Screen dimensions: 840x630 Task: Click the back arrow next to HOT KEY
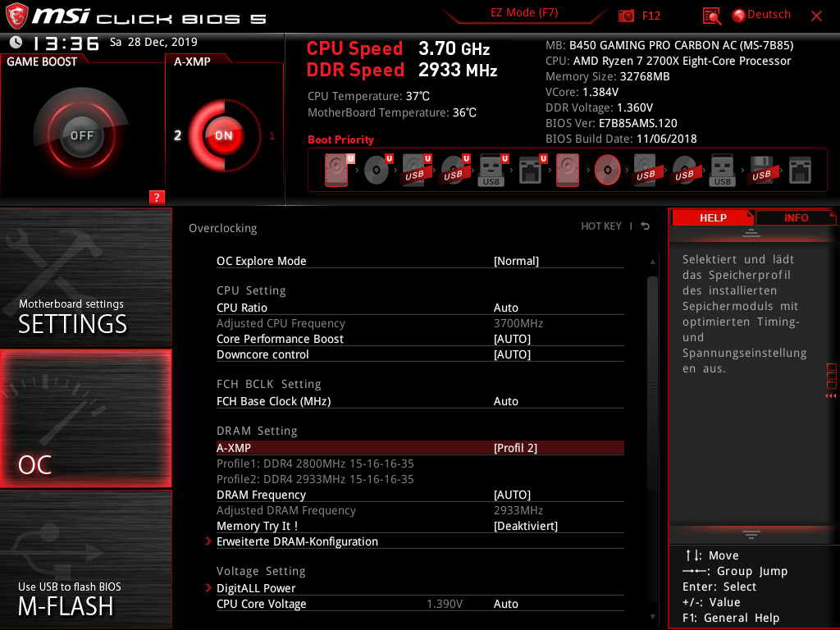coord(646,226)
